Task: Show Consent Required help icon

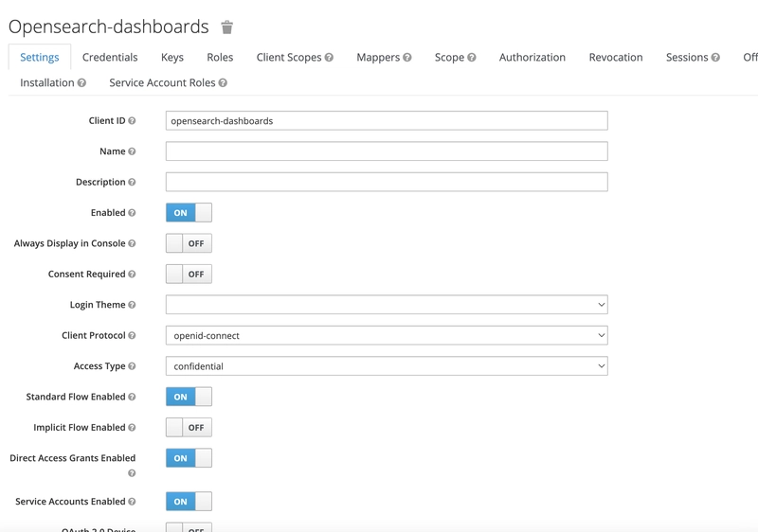Action: [x=132, y=275]
